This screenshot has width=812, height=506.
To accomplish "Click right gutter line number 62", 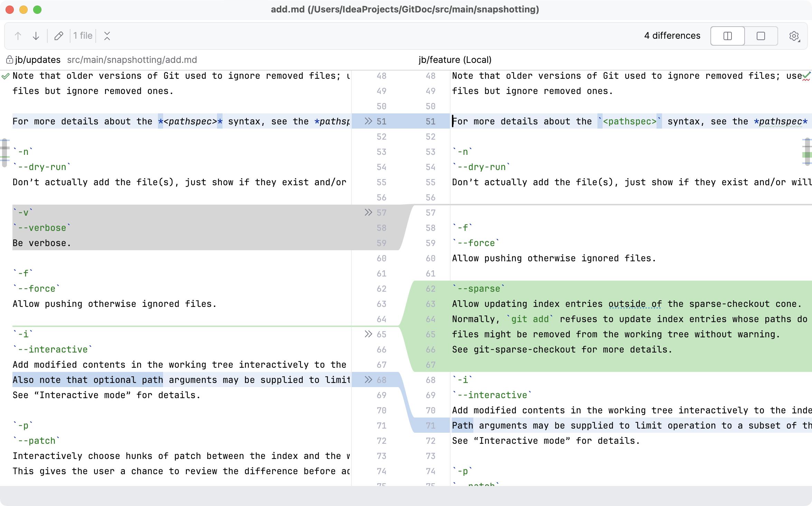I will pyautogui.click(x=431, y=289).
